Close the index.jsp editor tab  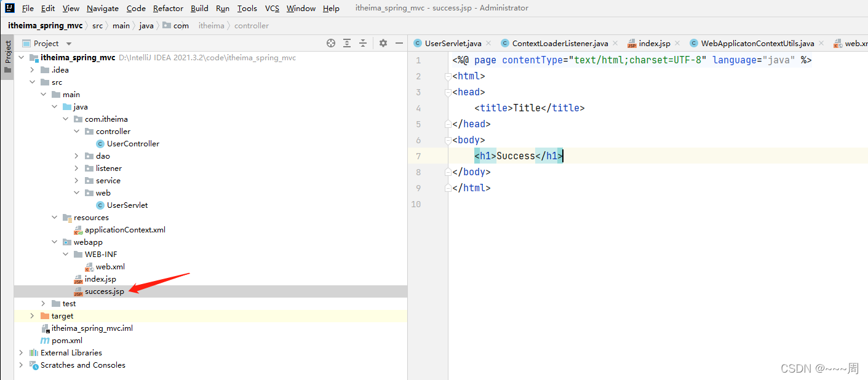(x=677, y=43)
